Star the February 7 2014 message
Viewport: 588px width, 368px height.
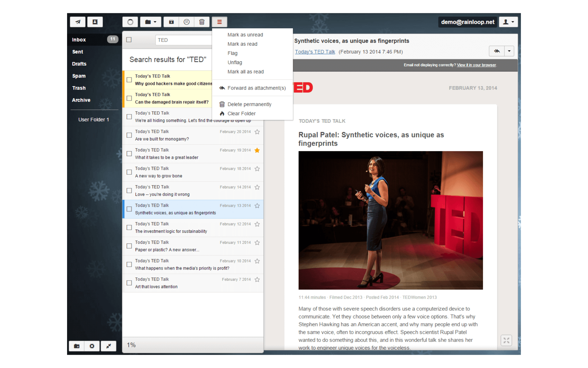coord(257,279)
